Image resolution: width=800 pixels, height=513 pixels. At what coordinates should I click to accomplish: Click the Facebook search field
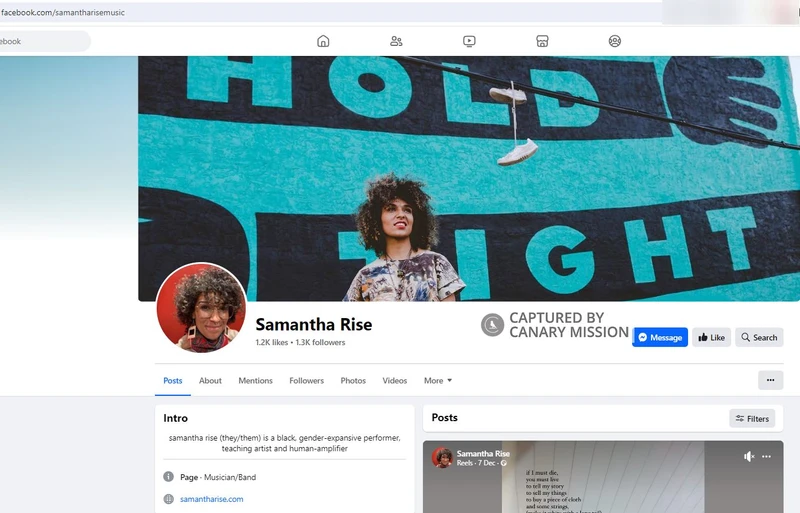(45, 41)
